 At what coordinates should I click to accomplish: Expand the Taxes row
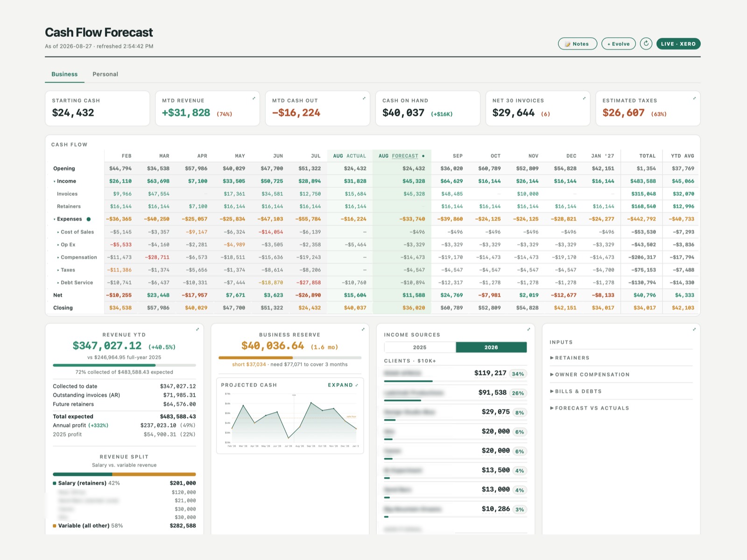(58, 270)
